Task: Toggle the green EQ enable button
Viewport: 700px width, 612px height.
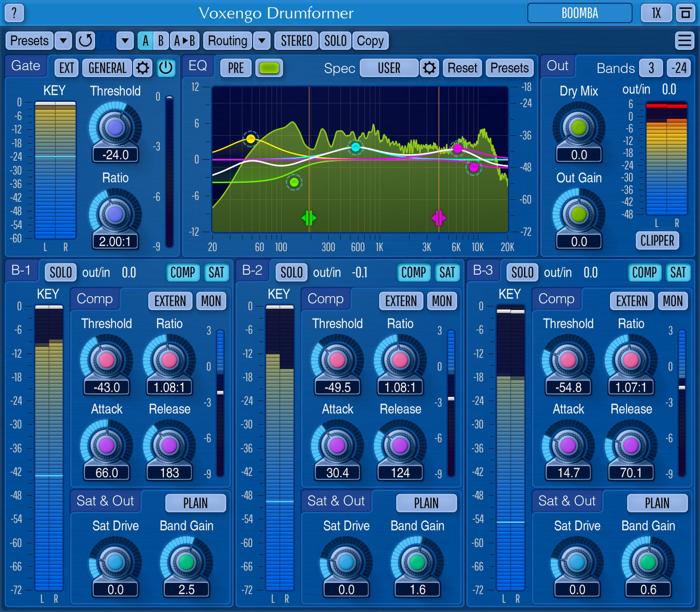Action: [269, 68]
